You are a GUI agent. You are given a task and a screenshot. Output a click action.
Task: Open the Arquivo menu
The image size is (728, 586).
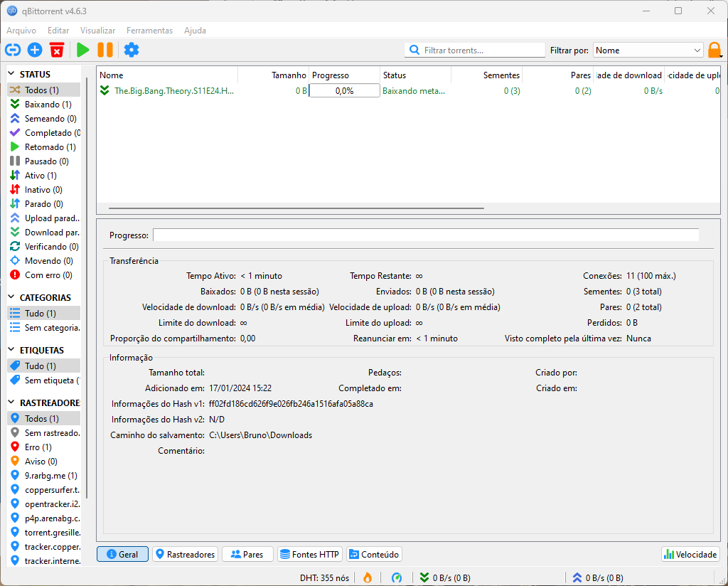21,30
